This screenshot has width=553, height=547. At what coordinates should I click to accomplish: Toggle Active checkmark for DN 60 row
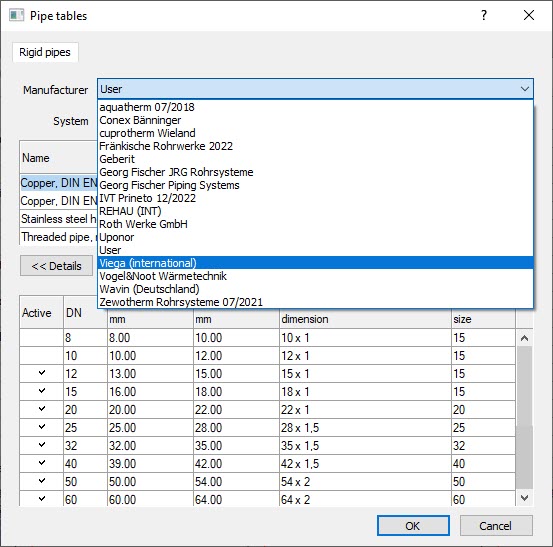[x=42, y=499]
